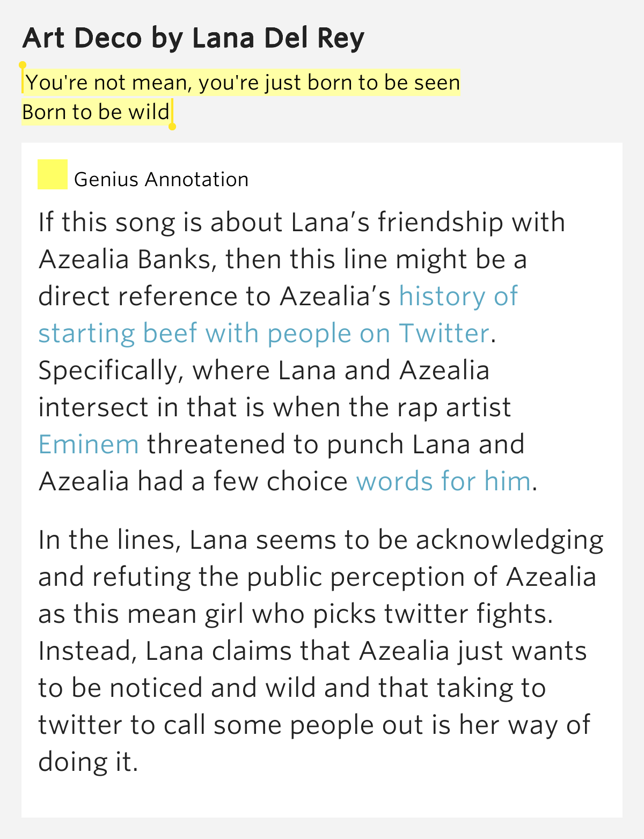
Task: Click 'Lana Del Rey' in the title
Action: tap(279, 38)
